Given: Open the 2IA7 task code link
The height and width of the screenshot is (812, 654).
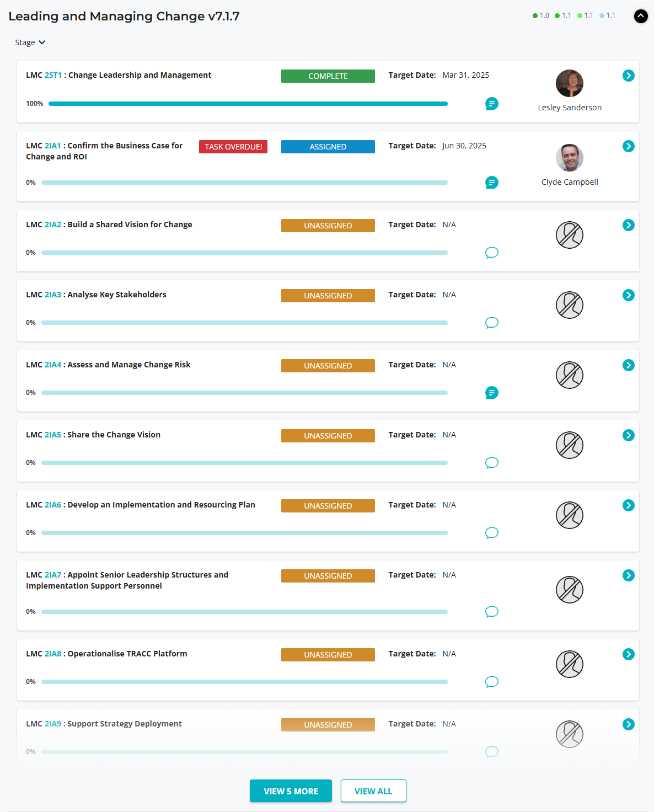Looking at the screenshot, I should (x=53, y=575).
